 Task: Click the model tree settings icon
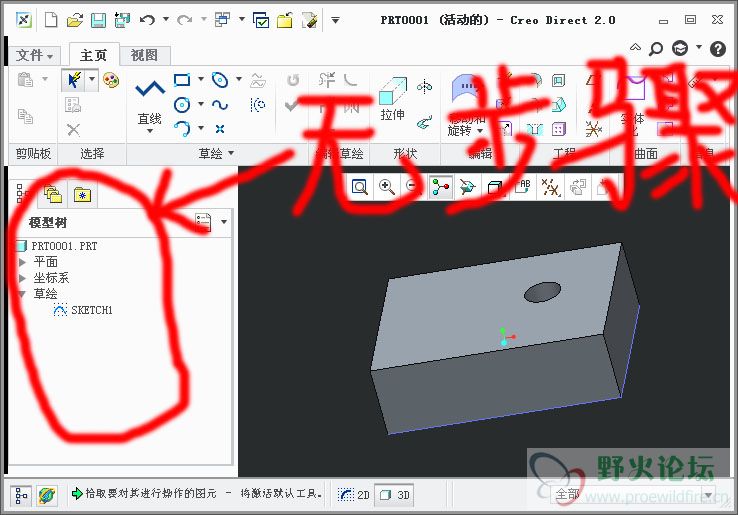pyautogui.click(x=203, y=222)
